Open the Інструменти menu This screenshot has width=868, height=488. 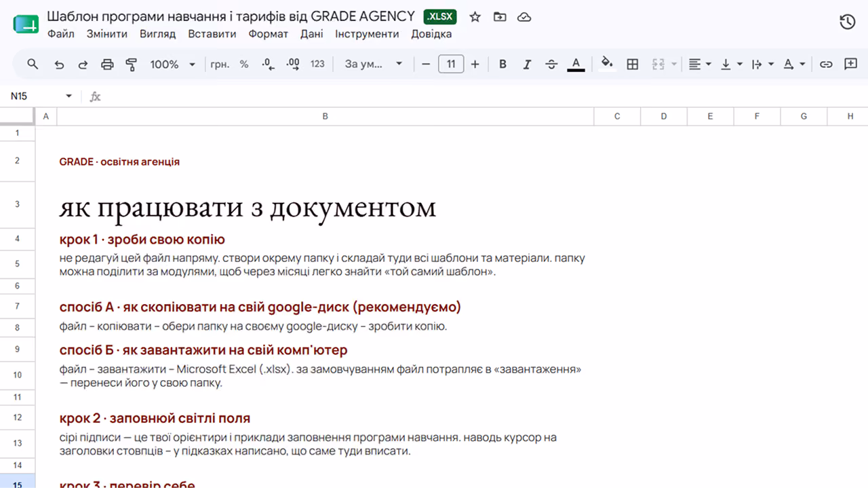[x=367, y=34]
